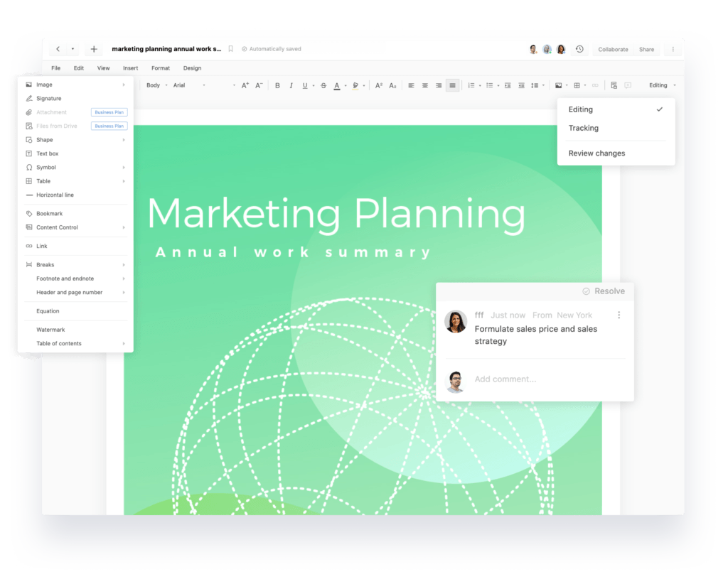Click the first collaborator avatar
This screenshot has height=584, width=728.
[533, 49]
